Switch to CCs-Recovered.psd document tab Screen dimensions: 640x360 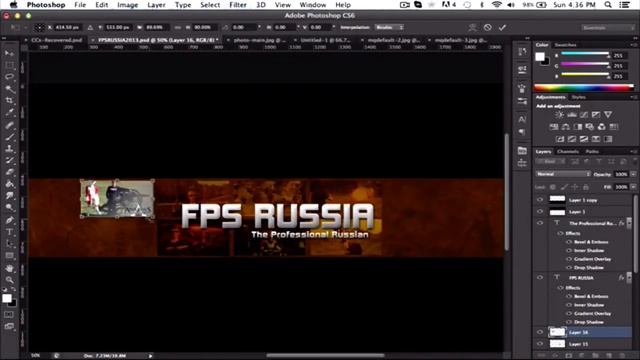[57, 40]
